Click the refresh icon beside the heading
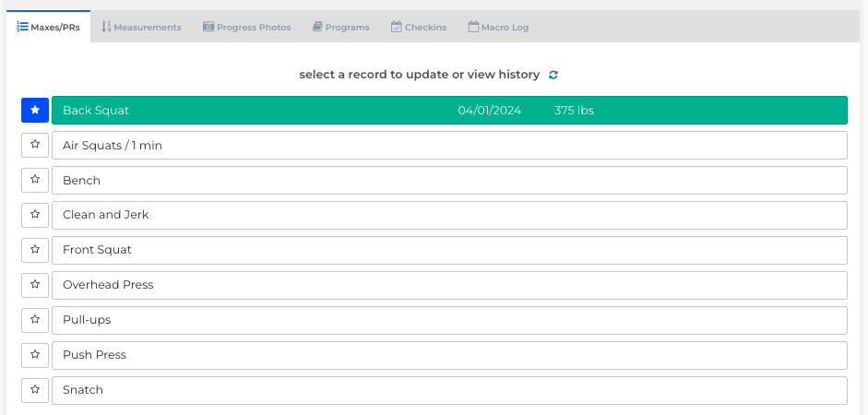Viewport: 868px width, 415px height. click(553, 75)
